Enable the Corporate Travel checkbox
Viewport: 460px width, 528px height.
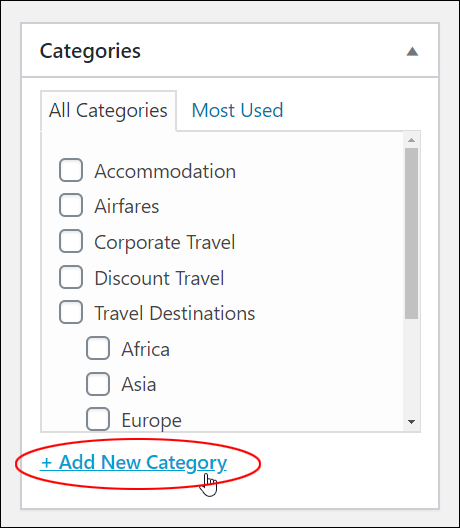[x=71, y=241]
